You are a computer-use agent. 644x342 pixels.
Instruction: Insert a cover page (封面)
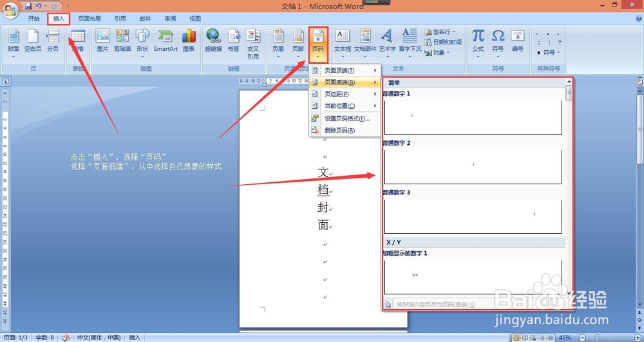coord(13,43)
